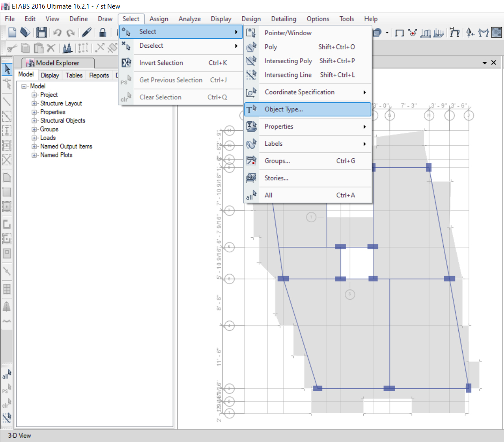Expand the Project tree node
The height and width of the screenshot is (442, 504).
[x=34, y=95]
